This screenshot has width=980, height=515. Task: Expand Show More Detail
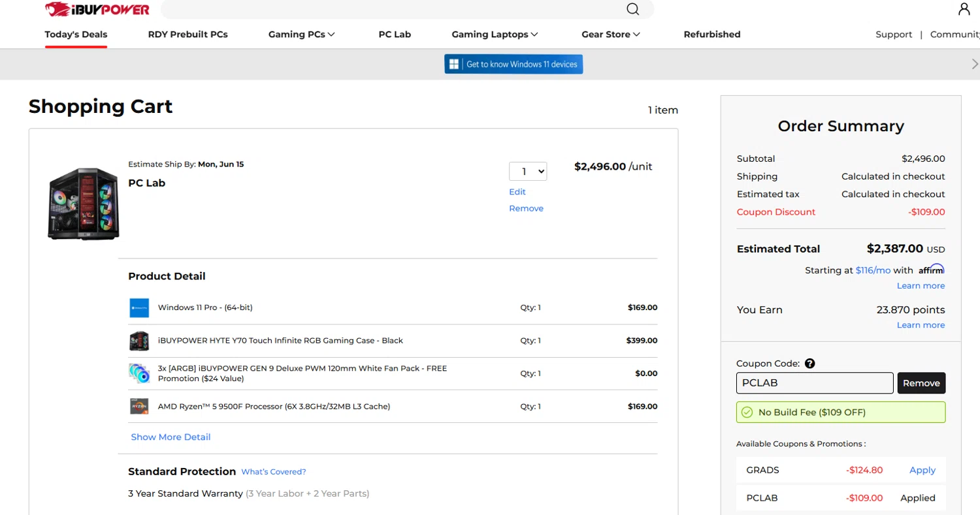(x=171, y=437)
